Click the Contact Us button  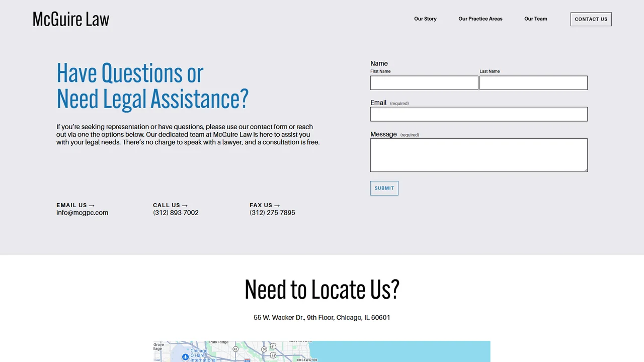[591, 19]
